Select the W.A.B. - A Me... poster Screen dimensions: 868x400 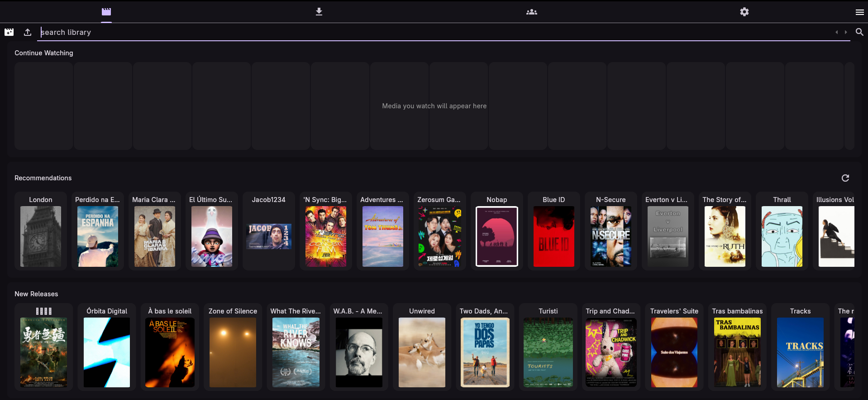tap(359, 352)
